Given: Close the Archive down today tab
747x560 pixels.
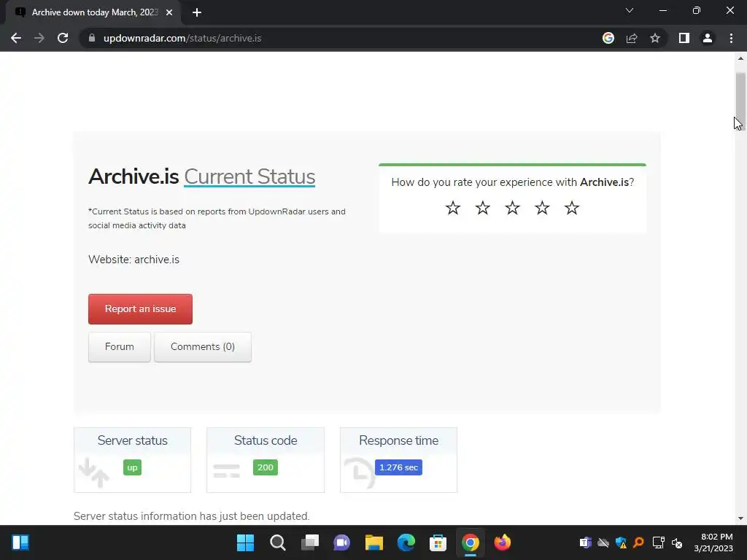Looking at the screenshot, I should (169, 12).
